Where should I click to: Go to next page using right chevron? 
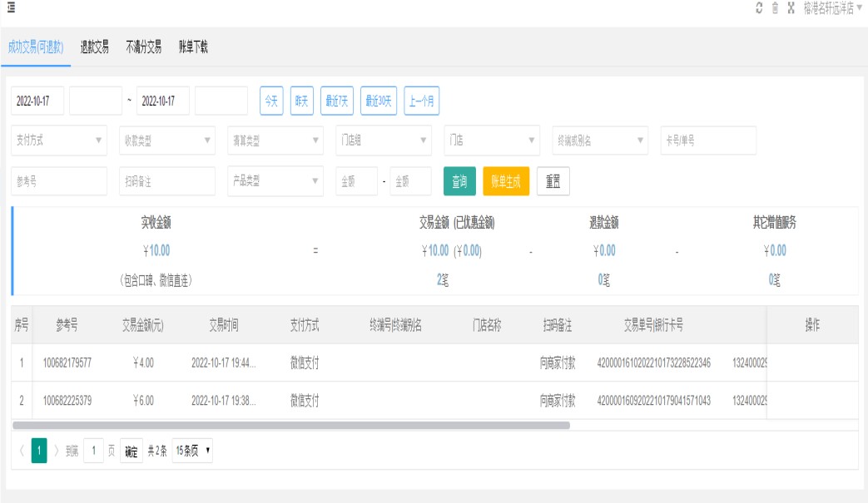click(x=57, y=451)
